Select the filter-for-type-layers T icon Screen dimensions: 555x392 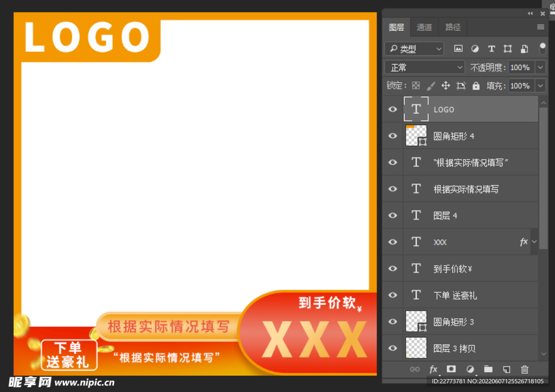[x=492, y=48]
